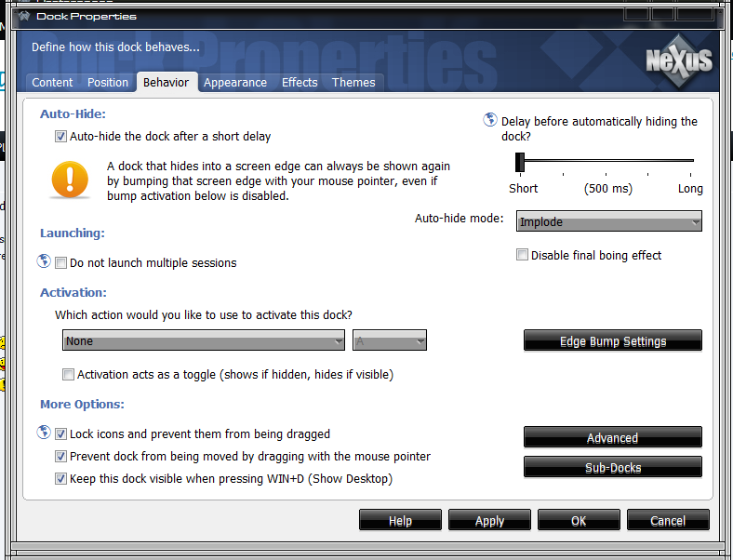Image resolution: width=733 pixels, height=560 pixels.
Task: Click the Nexus logo in the header
Action: [679, 61]
